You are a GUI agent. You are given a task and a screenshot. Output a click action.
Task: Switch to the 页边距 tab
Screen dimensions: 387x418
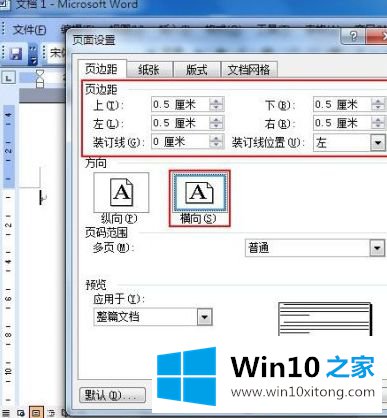point(101,69)
